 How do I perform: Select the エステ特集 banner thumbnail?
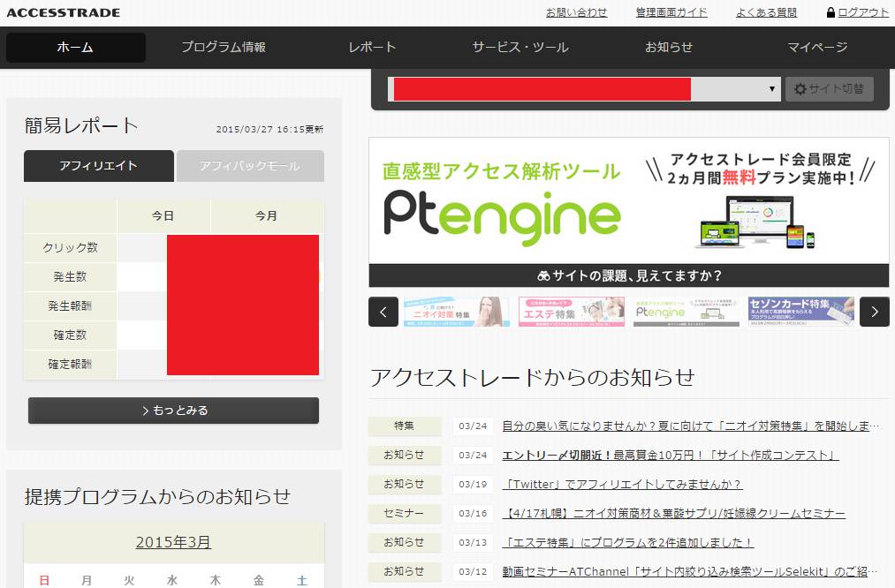[x=572, y=312]
